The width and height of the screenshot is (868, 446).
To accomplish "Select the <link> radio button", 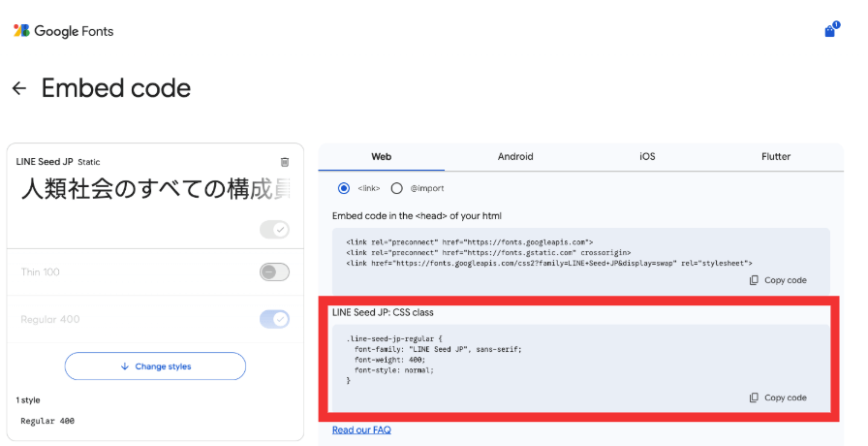I will (x=344, y=188).
